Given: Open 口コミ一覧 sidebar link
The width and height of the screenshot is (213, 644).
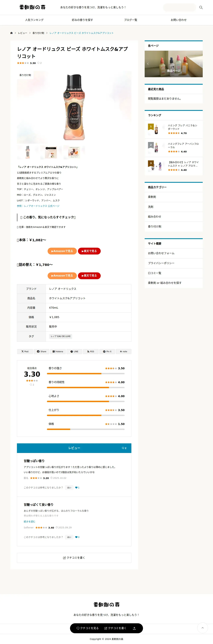Looking at the screenshot, I should [x=174, y=273].
